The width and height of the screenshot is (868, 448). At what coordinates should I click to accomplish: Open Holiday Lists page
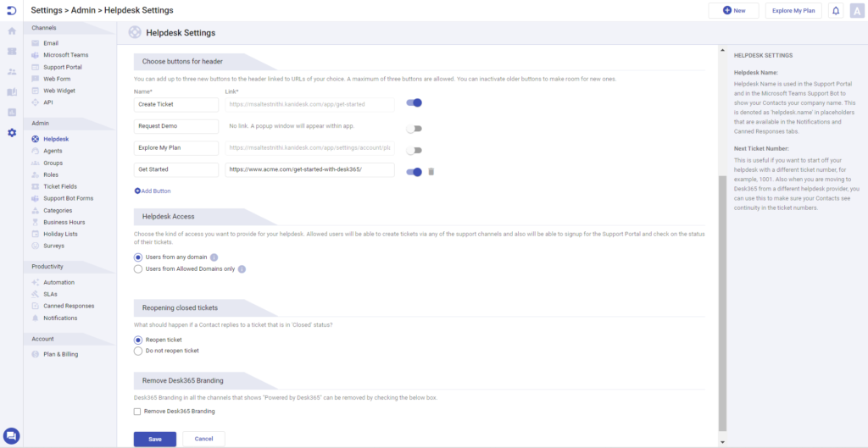(x=60, y=234)
